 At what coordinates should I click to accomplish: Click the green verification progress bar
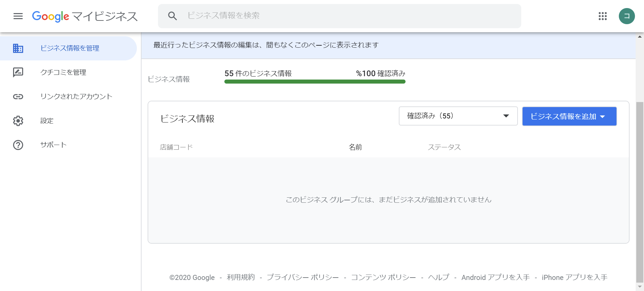(x=315, y=82)
